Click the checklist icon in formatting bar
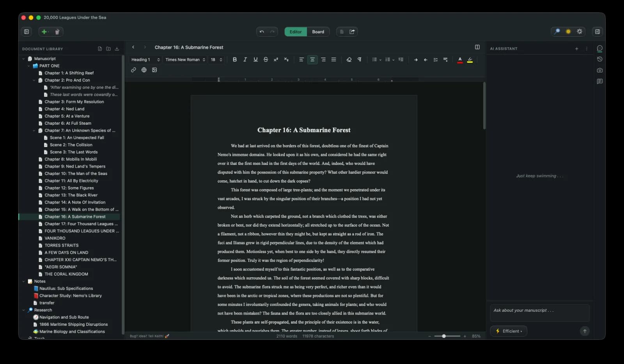The image size is (624, 364). click(x=401, y=60)
